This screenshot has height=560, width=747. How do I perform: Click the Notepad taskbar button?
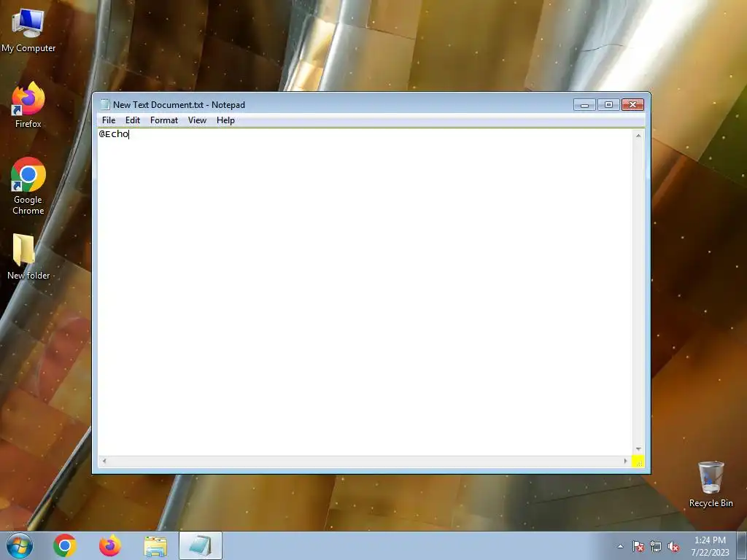pos(201,545)
